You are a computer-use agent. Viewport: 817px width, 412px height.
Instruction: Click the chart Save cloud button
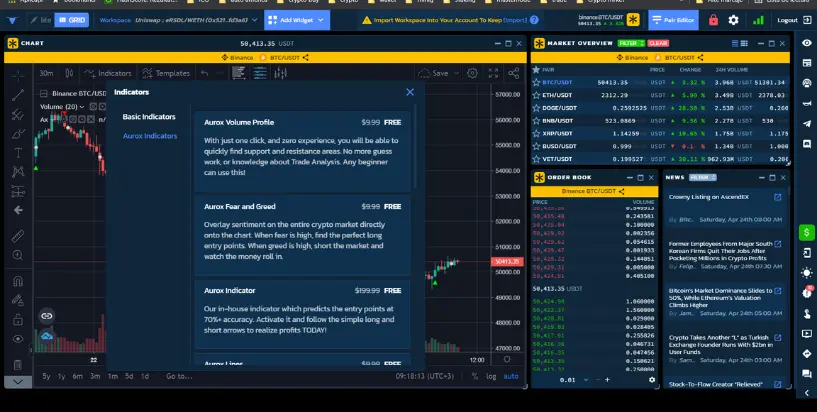pos(433,73)
